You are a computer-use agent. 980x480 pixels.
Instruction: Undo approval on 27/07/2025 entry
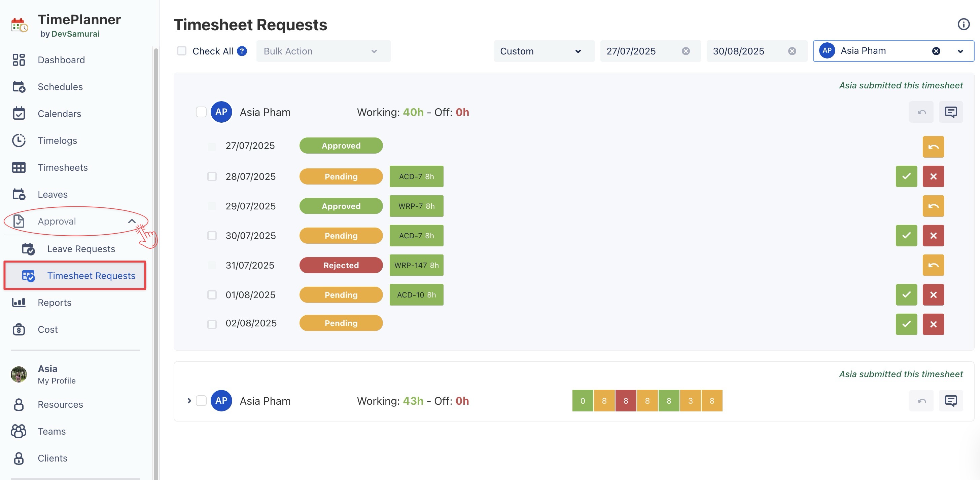933,147
